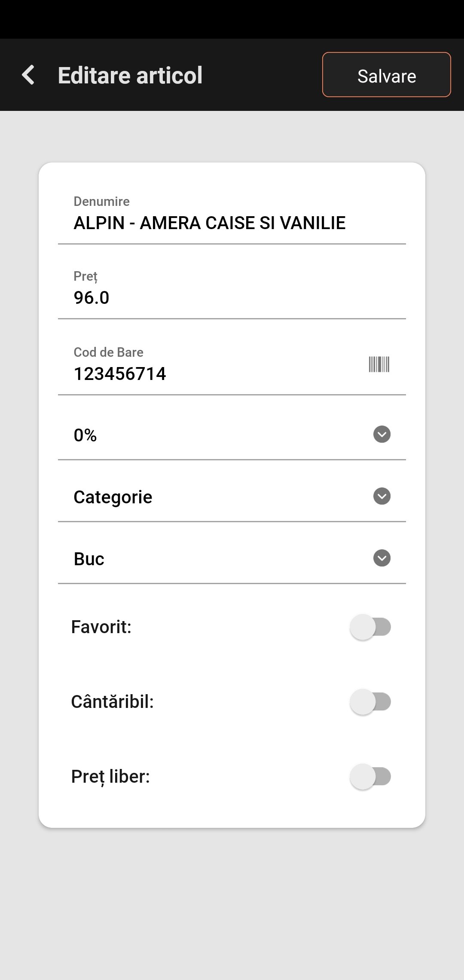This screenshot has width=464, height=980.
Task: Click the small Denumire field label
Action: tap(102, 201)
